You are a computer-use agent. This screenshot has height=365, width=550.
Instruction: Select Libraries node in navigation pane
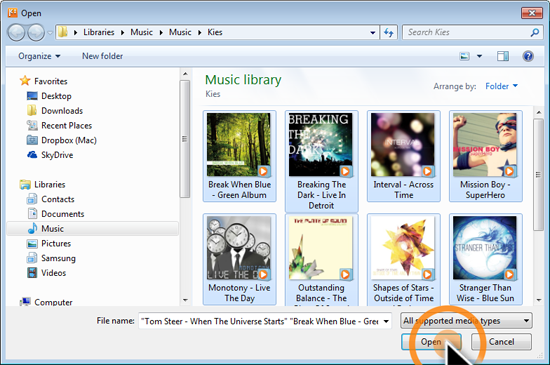(x=49, y=184)
